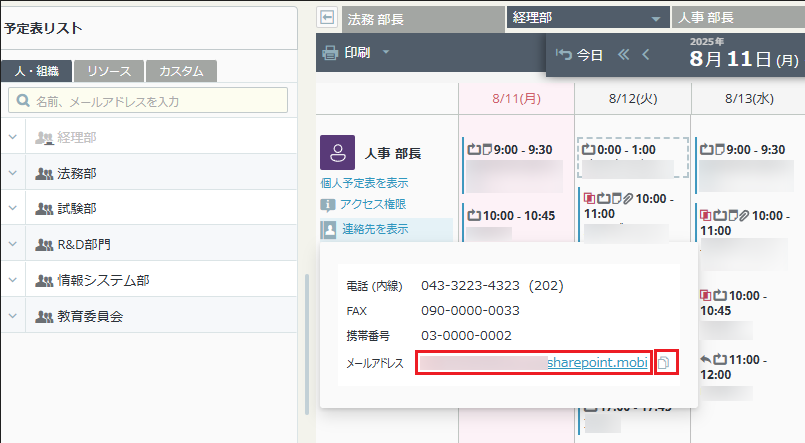
Task: Expand the 試験部 group chevron
Action: [13, 208]
